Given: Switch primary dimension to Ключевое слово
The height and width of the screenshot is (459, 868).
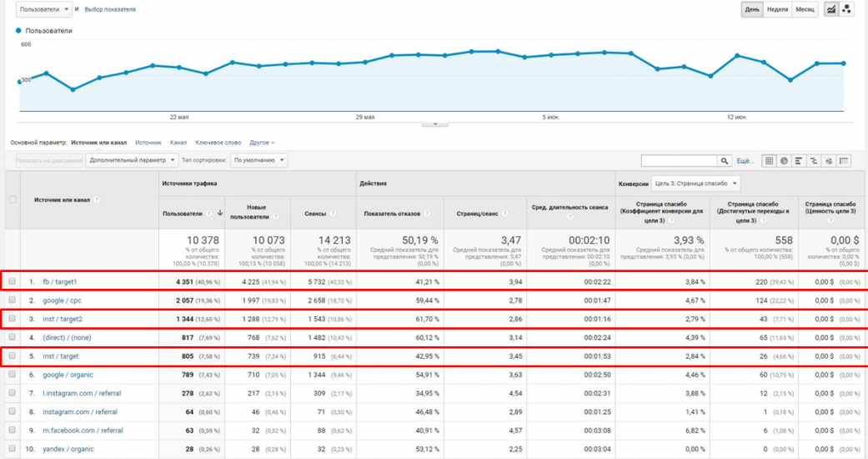Looking at the screenshot, I should tap(218, 143).
